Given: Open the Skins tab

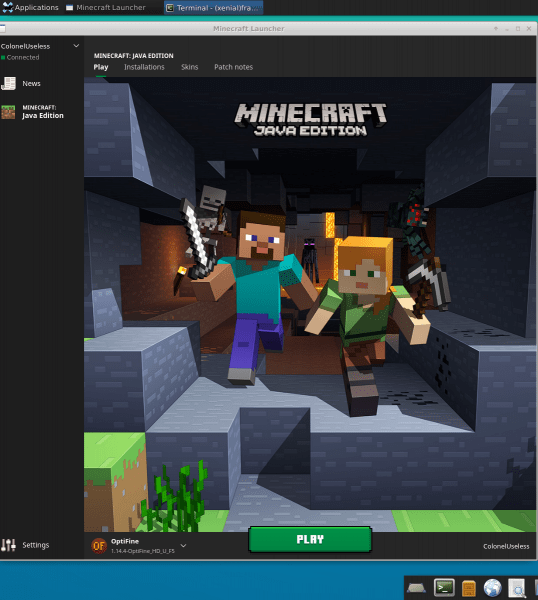Looking at the screenshot, I should pyautogui.click(x=189, y=67).
